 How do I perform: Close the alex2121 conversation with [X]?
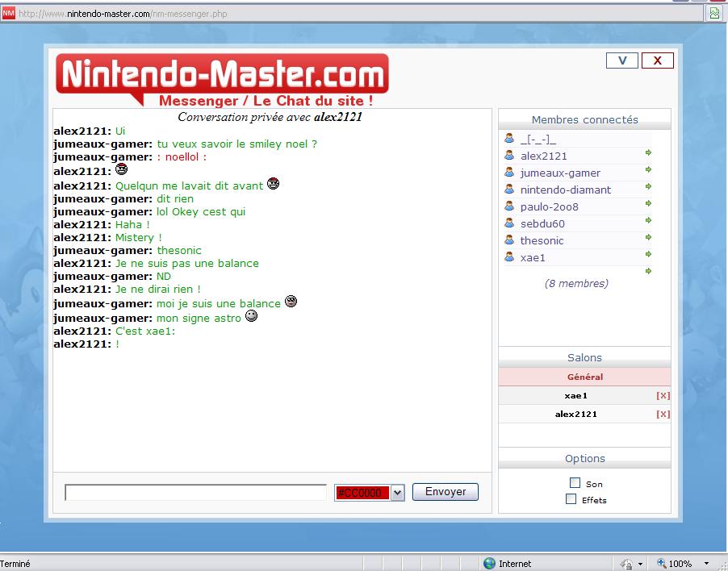click(x=663, y=414)
